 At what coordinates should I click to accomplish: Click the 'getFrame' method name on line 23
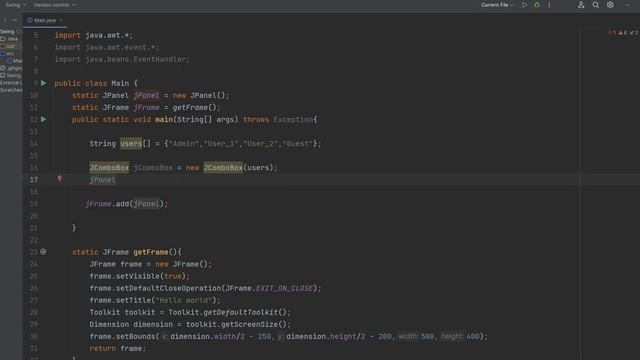click(x=151, y=252)
